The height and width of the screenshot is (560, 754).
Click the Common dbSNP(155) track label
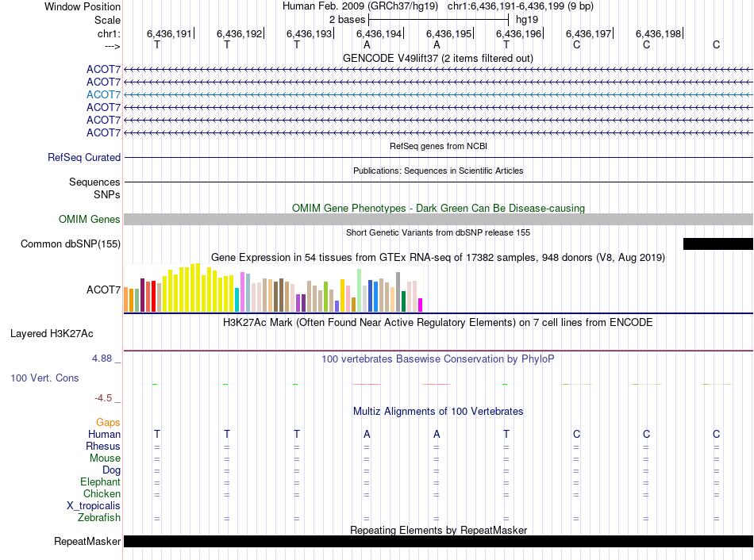pyautogui.click(x=71, y=244)
